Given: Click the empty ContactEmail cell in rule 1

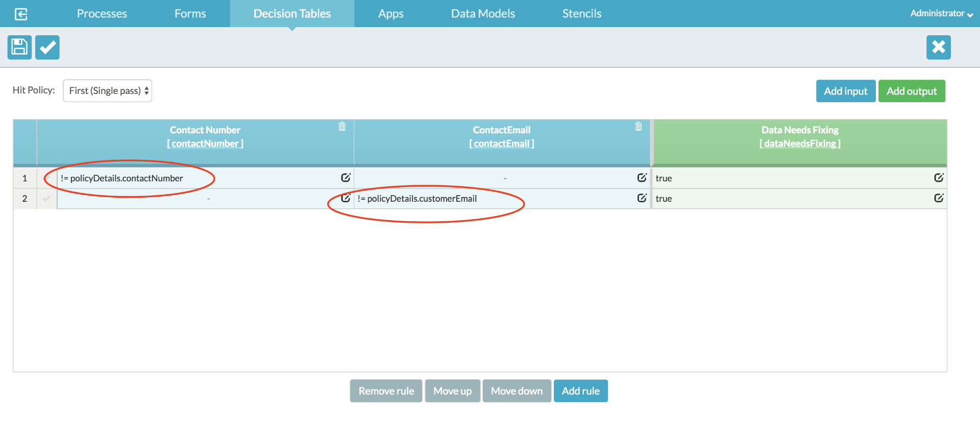Looking at the screenshot, I should pyautogui.click(x=502, y=178).
